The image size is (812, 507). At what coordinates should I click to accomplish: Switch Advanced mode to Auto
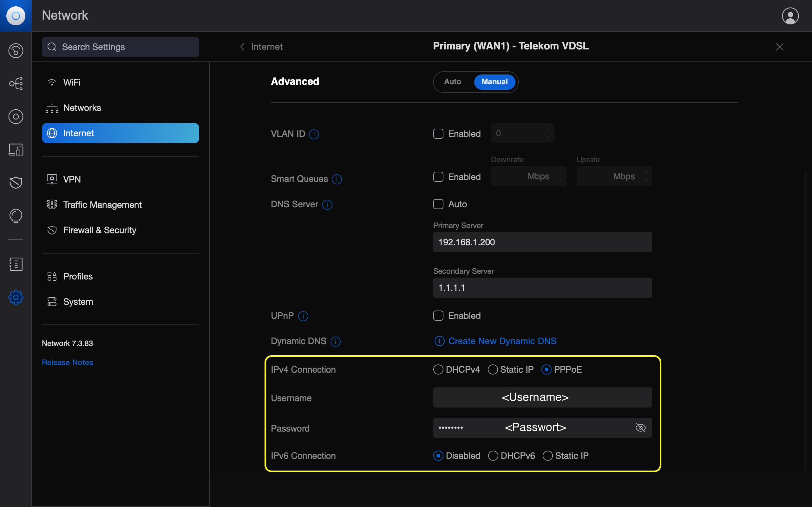[x=452, y=82]
